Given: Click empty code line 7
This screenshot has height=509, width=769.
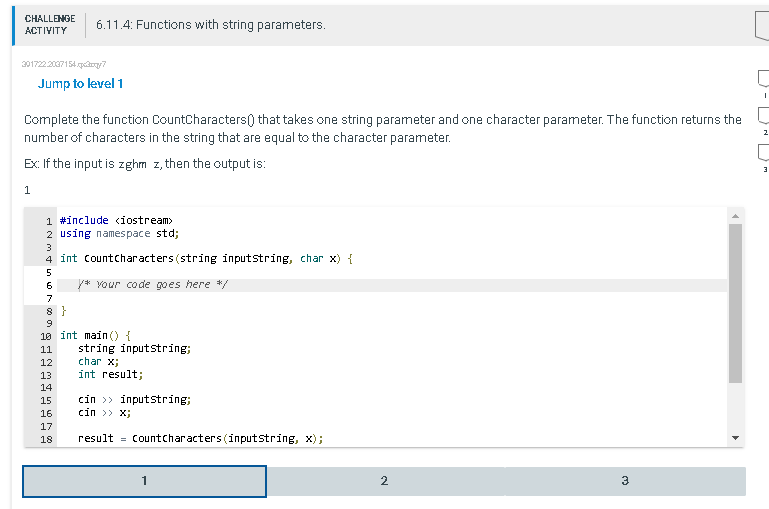Looking at the screenshot, I should click(392, 298).
